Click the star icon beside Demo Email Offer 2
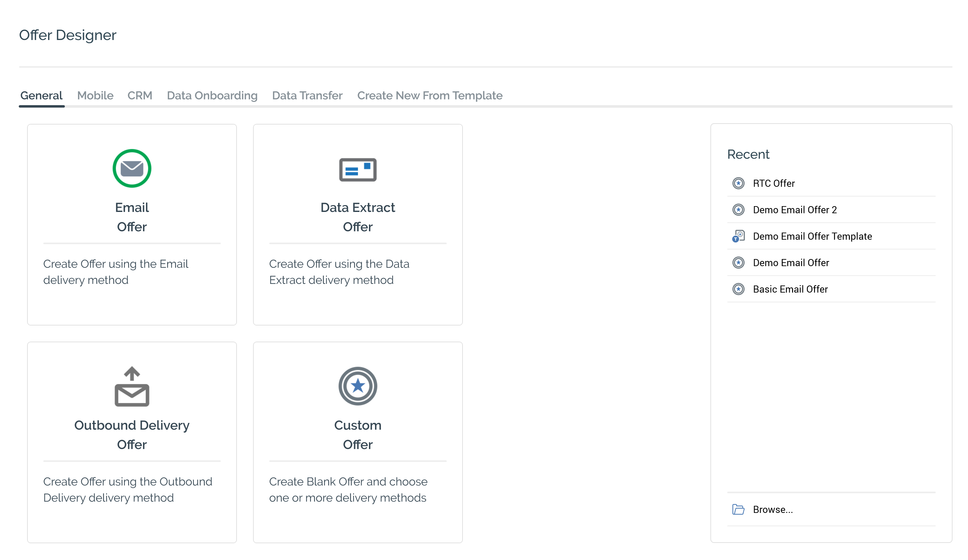 [738, 210]
